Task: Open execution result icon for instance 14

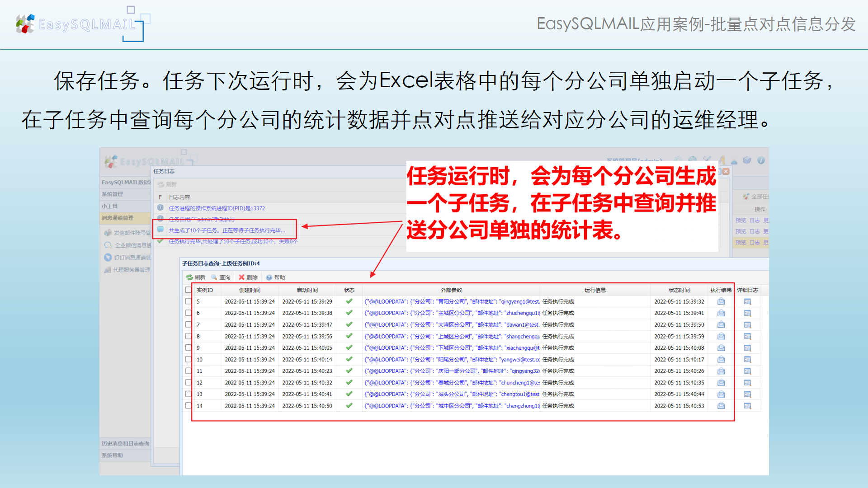Action: click(721, 406)
